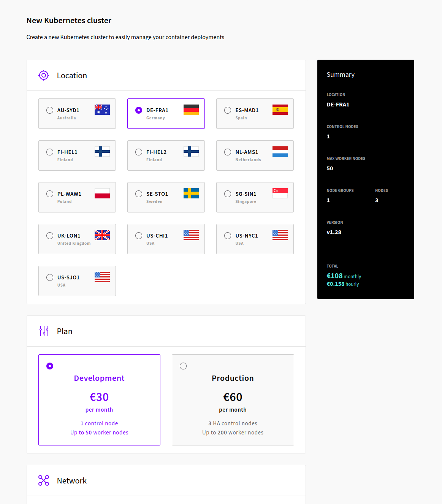Click the Spanish flag on ES-MAD1
Viewport: 442px width, 504px height.
(280, 109)
